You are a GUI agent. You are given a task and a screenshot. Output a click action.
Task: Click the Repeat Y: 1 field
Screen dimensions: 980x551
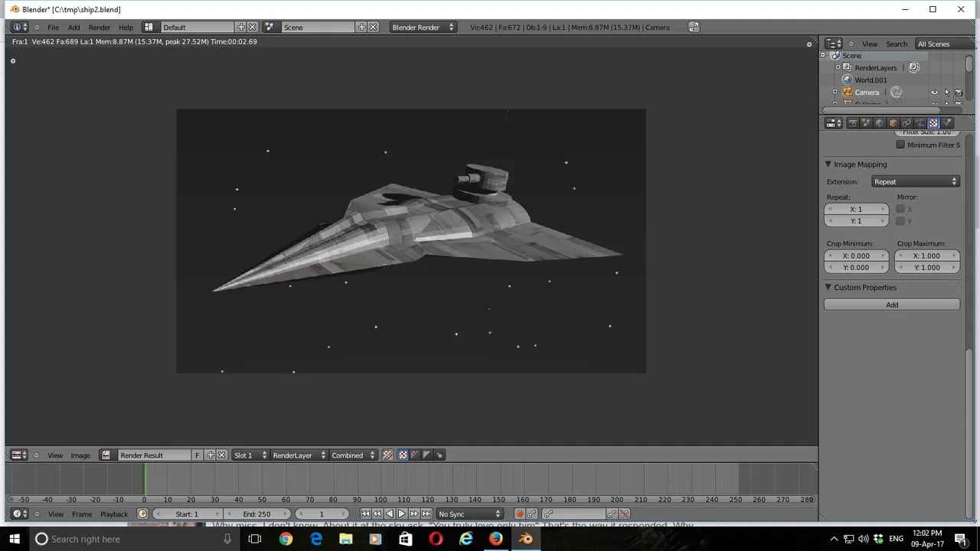point(856,221)
